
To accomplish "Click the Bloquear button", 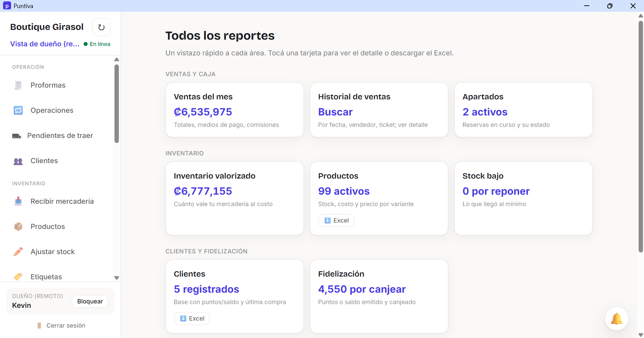I will point(90,301).
